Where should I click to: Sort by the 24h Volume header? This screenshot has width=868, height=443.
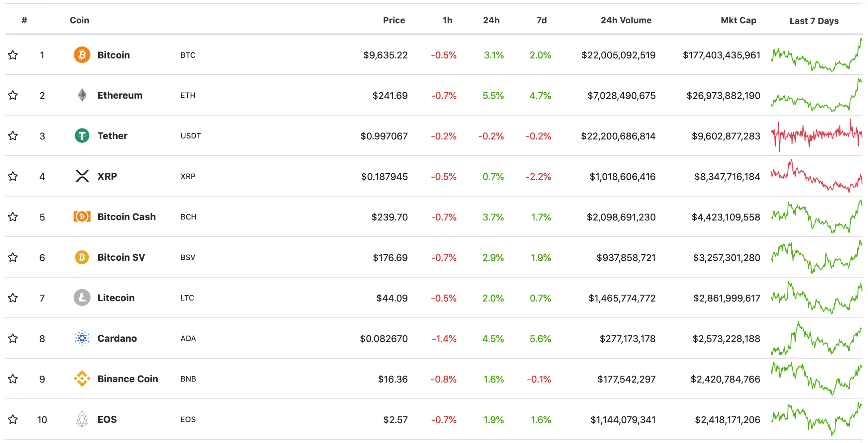tap(626, 20)
